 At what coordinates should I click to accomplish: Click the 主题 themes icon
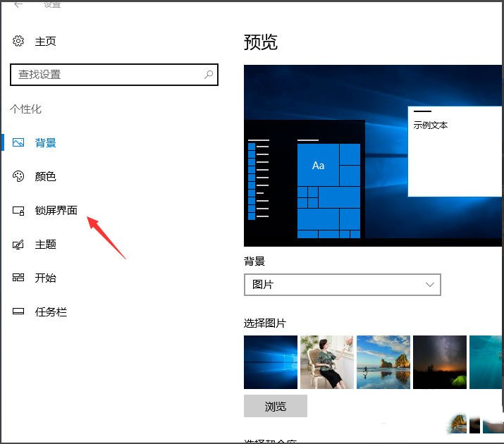point(18,245)
